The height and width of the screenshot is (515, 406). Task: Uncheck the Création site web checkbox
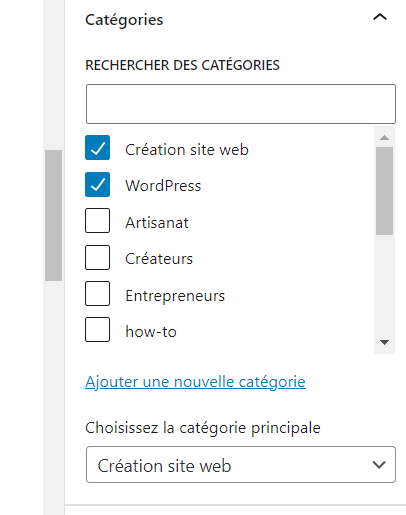[97, 148]
